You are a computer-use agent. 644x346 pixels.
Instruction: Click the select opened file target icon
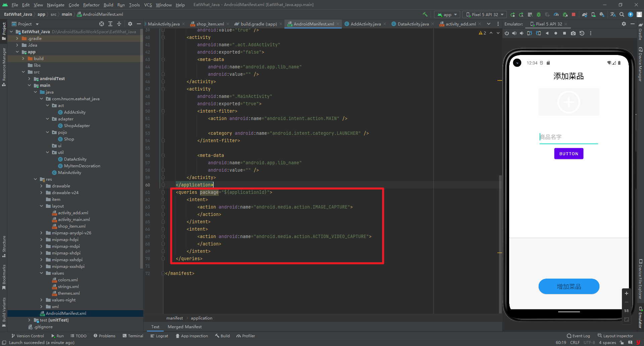point(102,24)
